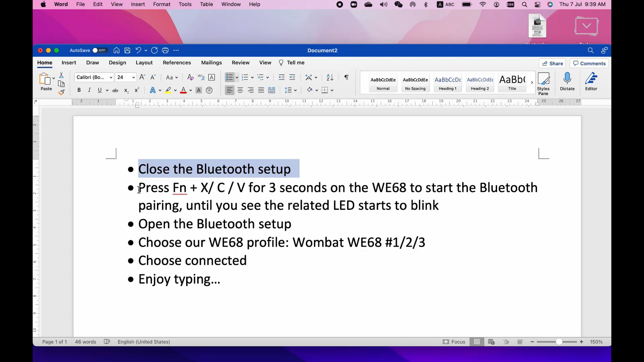Activate the Format Painter brush
644x362 pixels.
pos(61,93)
